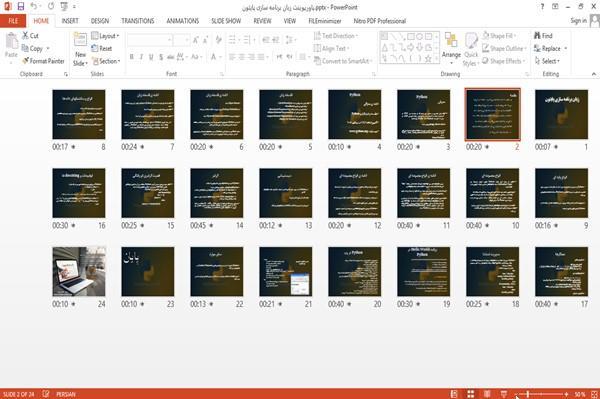This screenshot has height=399, width=600.
Task: Click the Undo arrow in title bar
Action: [x=34, y=7]
